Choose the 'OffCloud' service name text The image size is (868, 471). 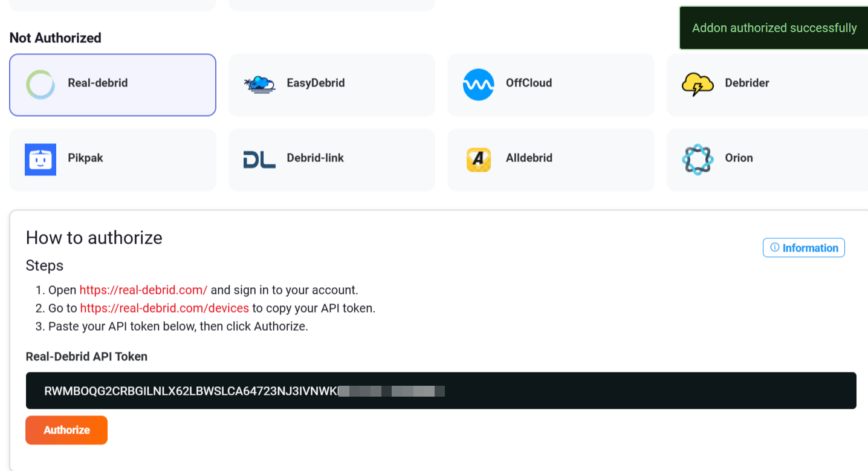[x=528, y=83]
